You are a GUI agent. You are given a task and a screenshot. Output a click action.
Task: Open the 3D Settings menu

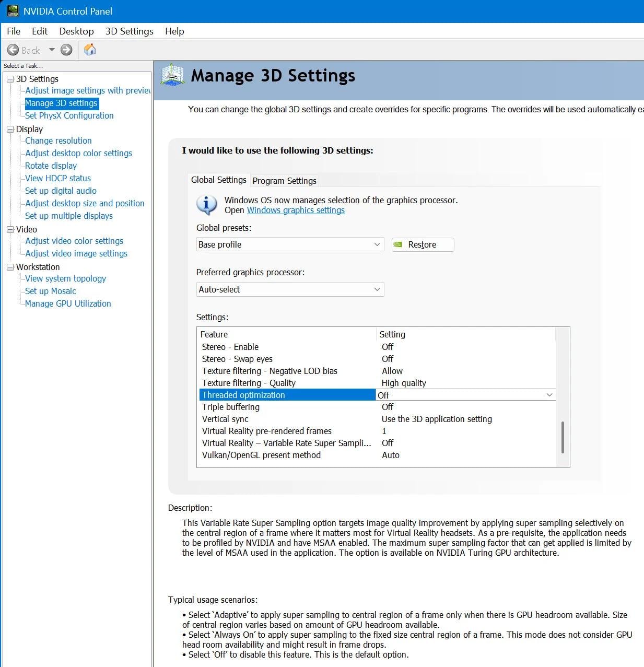coord(129,31)
